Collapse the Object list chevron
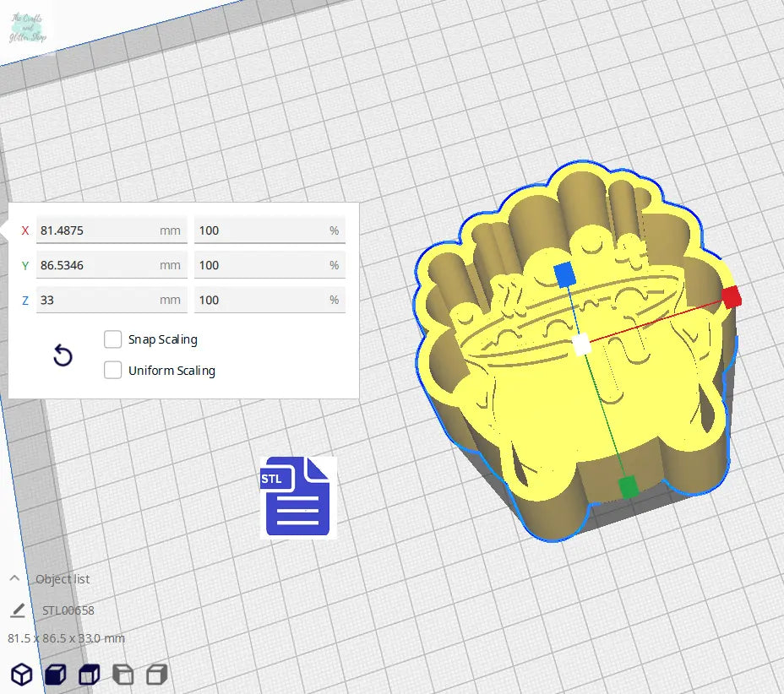 [x=14, y=579]
